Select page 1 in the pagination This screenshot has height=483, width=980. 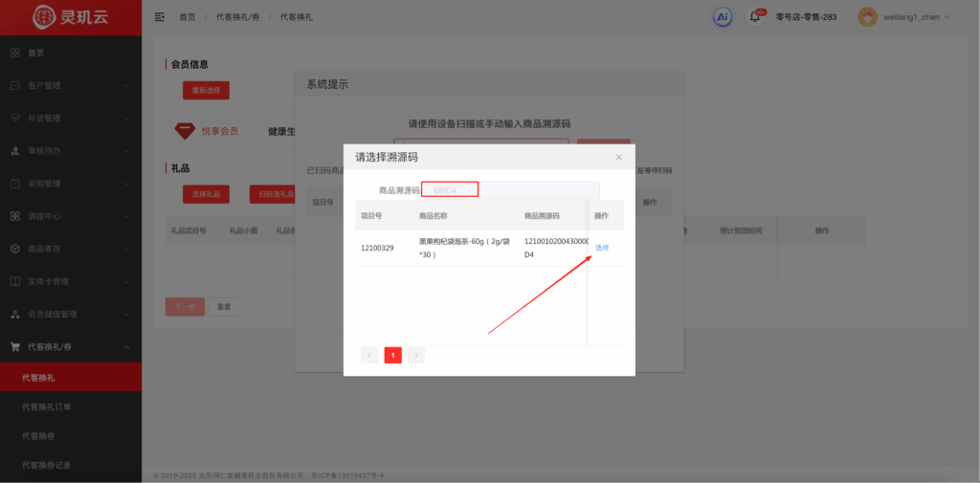pos(392,355)
